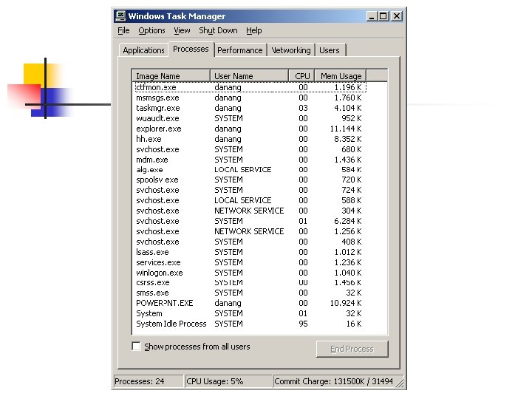Screen dimensions: 532x399
Task: Select the winlogon.exe process
Action: point(250,273)
